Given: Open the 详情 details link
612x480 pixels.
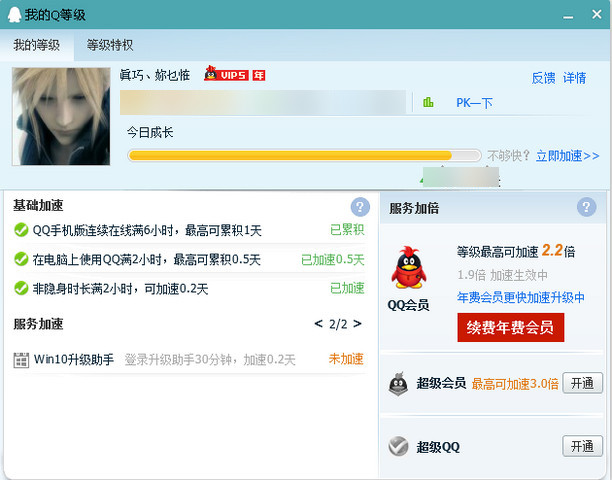Looking at the screenshot, I should 574,77.
